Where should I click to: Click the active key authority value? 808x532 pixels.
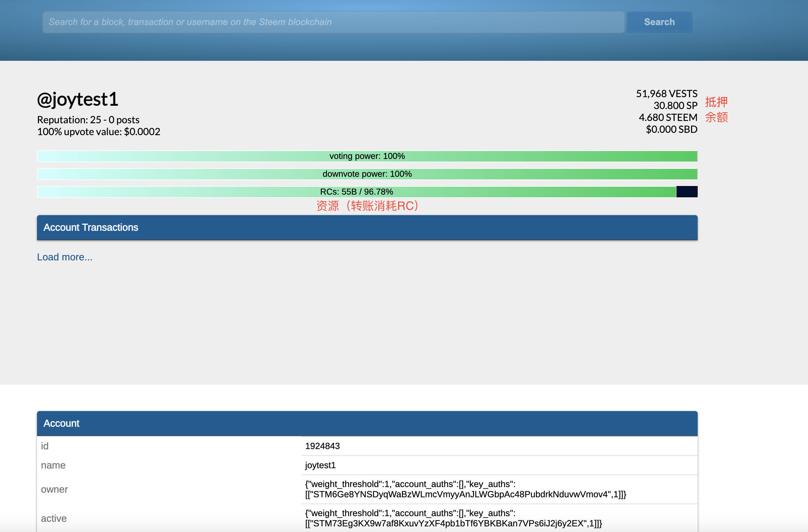(453, 518)
